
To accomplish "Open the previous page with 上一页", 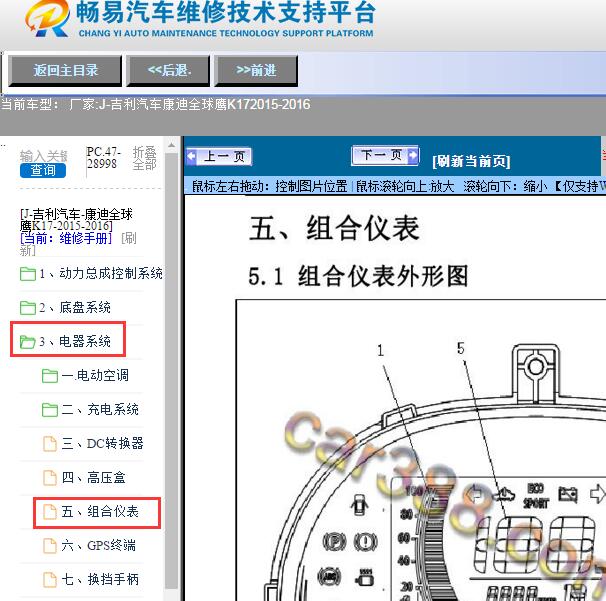I will (x=219, y=157).
